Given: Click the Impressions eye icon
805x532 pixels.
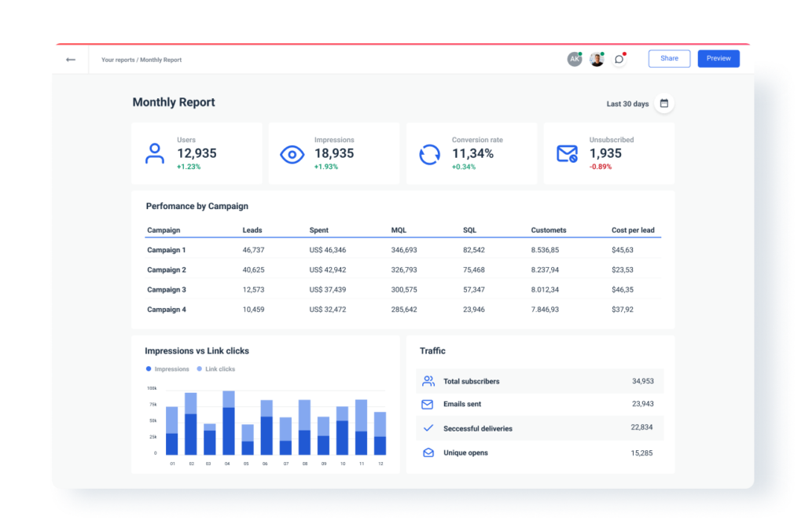Looking at the screenshot, I should click(292, 154).
